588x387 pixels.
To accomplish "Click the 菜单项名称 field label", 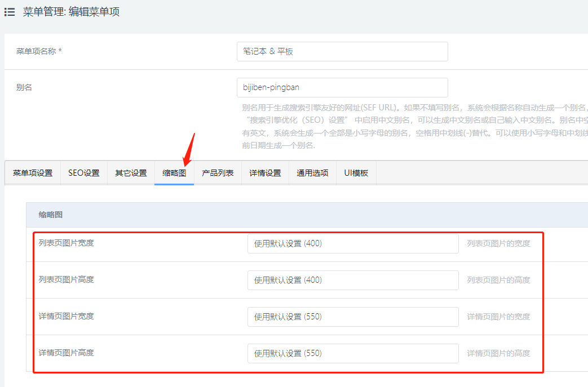I will coord(39,51).
